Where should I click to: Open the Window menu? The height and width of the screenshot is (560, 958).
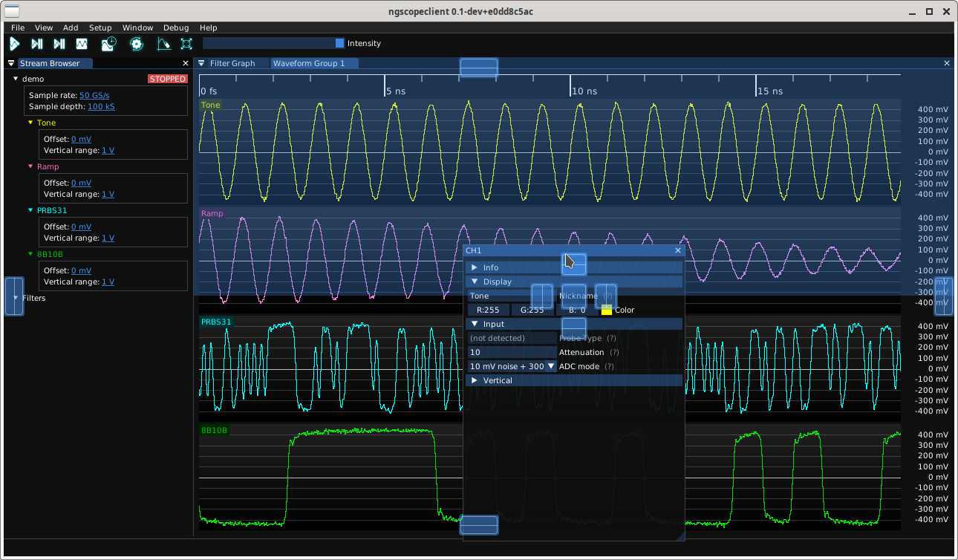tap(138, 27)
